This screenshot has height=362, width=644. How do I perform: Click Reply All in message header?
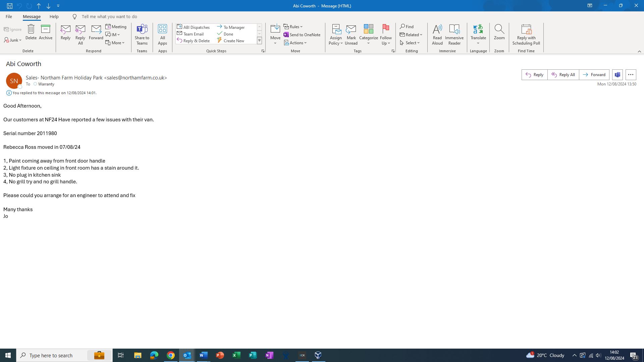(563, 75)
